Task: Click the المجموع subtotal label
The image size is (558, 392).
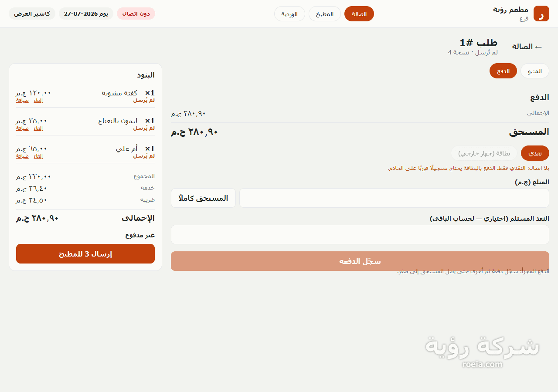Action: point(144,176)
